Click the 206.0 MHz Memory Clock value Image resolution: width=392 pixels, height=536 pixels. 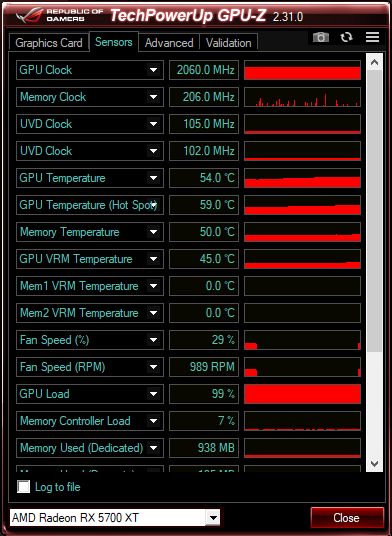204,97
